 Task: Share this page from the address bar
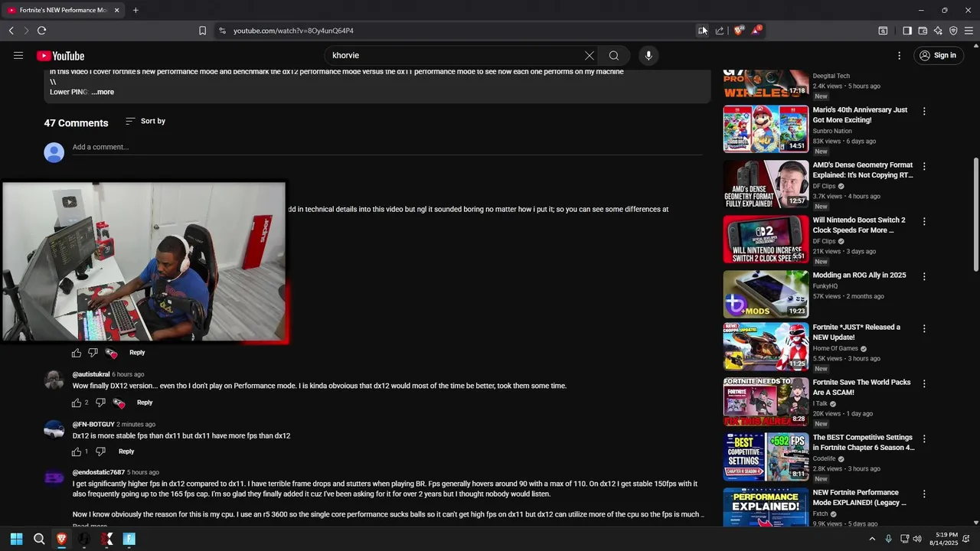click(x=720, y=31)
